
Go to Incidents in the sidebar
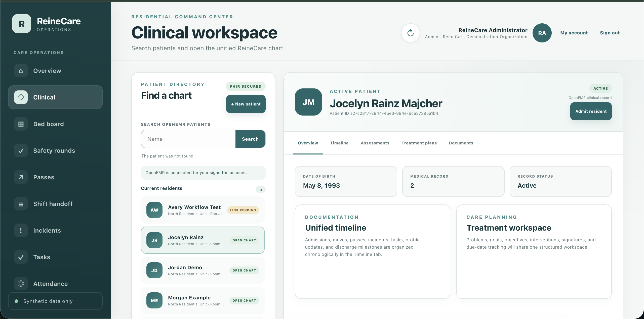[55, 230]
